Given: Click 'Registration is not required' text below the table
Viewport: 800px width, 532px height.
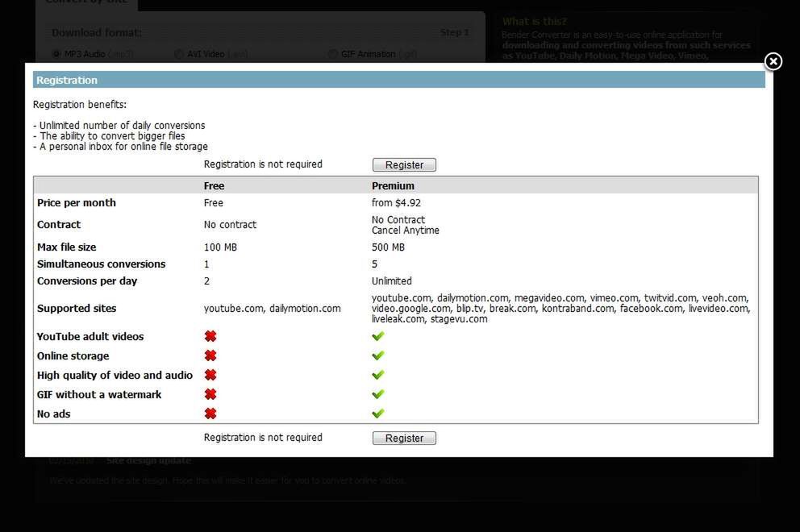Looking at the screenshot, I should point(263,437).
